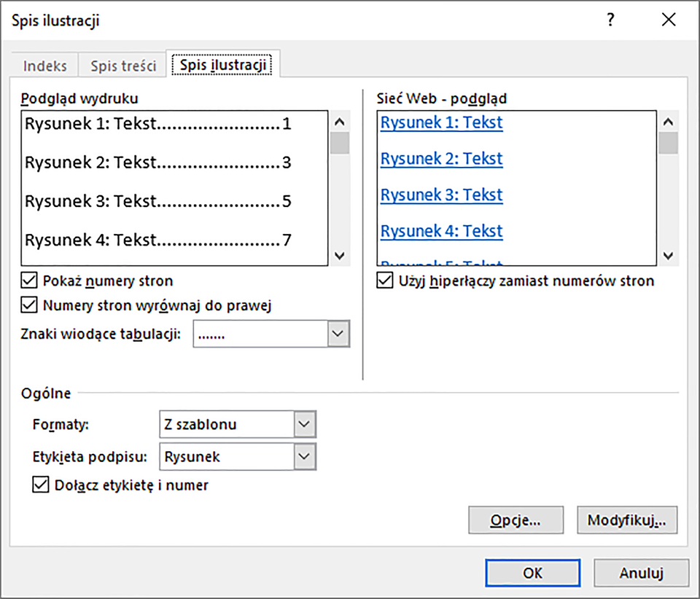Toggle Numery stron wyrównaj do prawej
700x599 pixels.
pyautogui.click(x=29, y=305)
